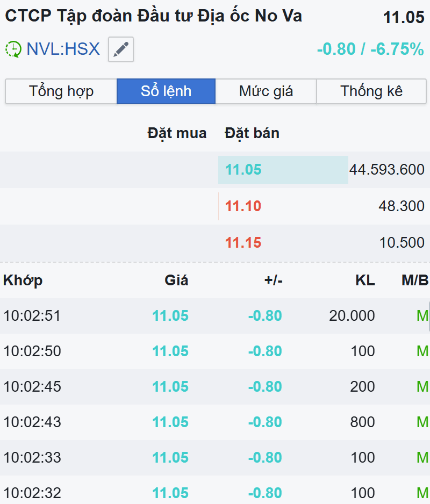Select the trade at 10:02:50
This screenshot has width=430, height=504.
(215, 351)
